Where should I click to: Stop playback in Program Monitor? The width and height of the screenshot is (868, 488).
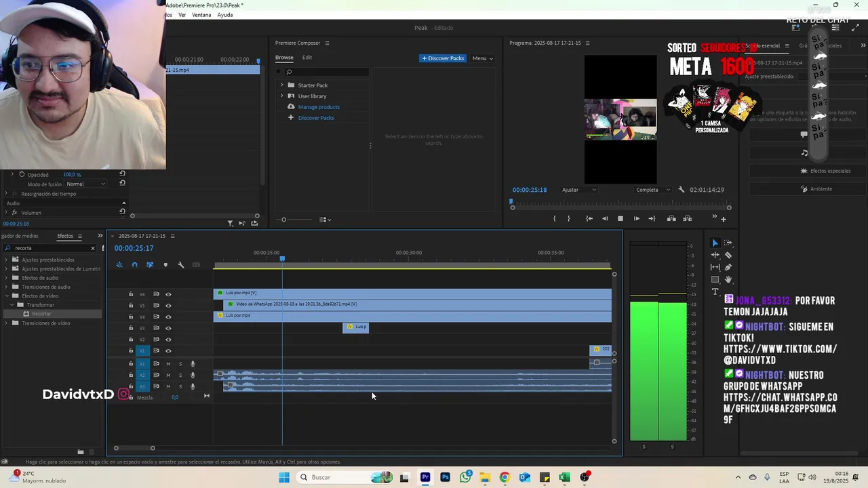[x=620, y=218]
